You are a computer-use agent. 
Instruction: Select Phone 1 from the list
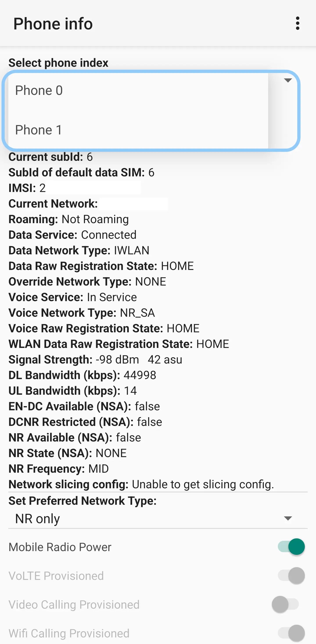138,130
